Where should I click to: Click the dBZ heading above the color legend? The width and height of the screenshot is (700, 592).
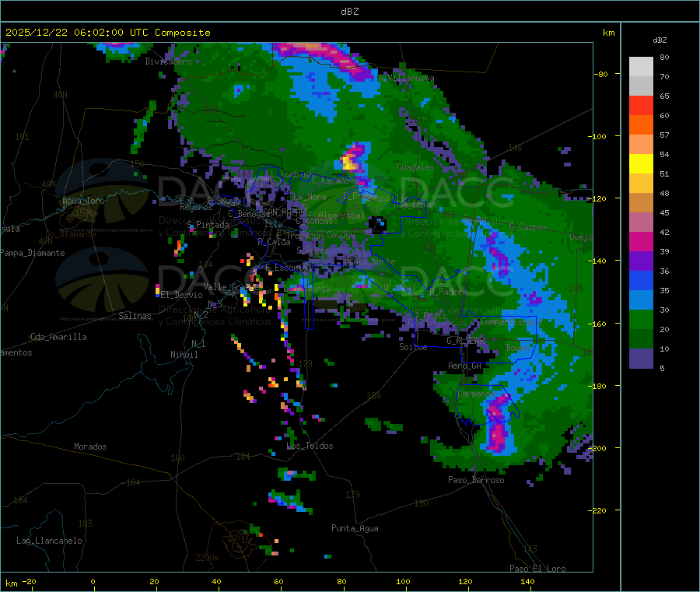click(660, 40)
